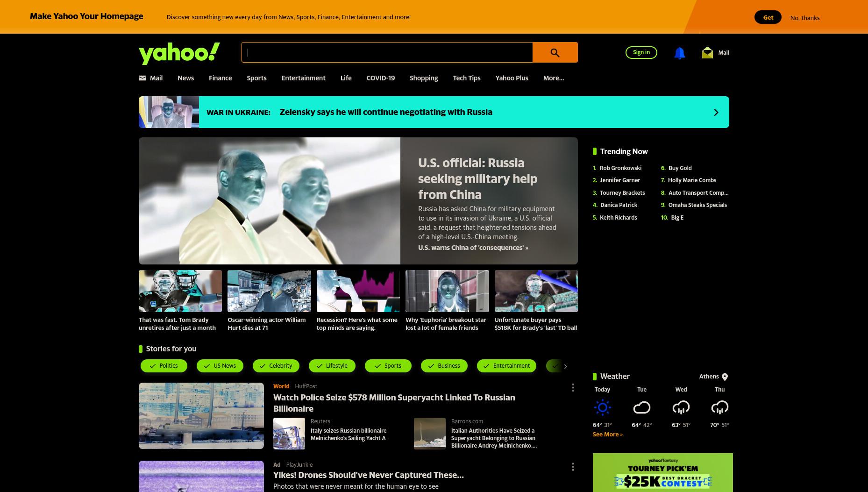Viewport: 868px width, 492px height.
Task: Open the William Hurt story thumbnail
Action: point(269,291)
